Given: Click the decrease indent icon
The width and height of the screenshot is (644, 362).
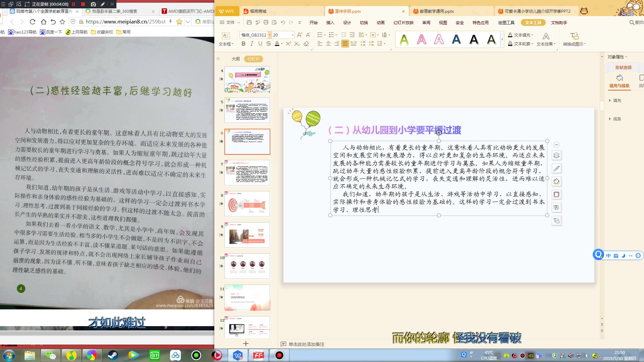Looking at the screenshot, I should (343, 35).
